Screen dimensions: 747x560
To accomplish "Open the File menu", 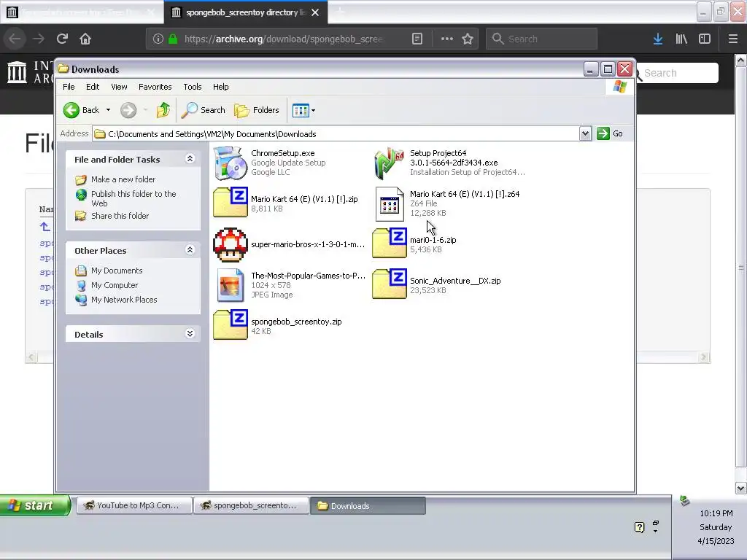I will 69,87.
